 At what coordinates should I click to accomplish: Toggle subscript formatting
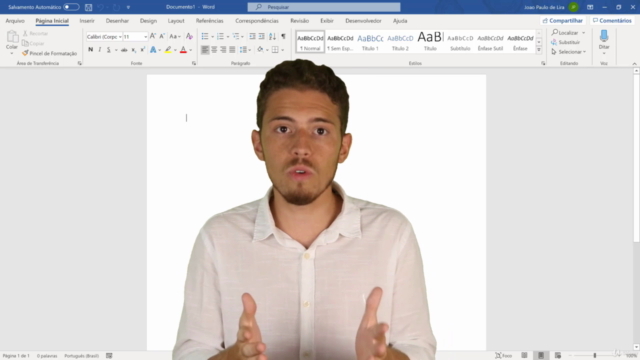tap(133, 49)
